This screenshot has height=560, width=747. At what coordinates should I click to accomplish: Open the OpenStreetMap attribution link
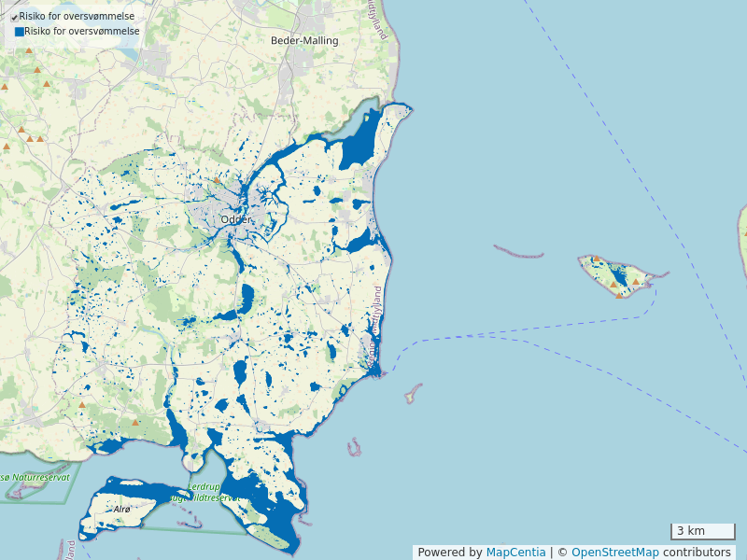coord(614,553)
